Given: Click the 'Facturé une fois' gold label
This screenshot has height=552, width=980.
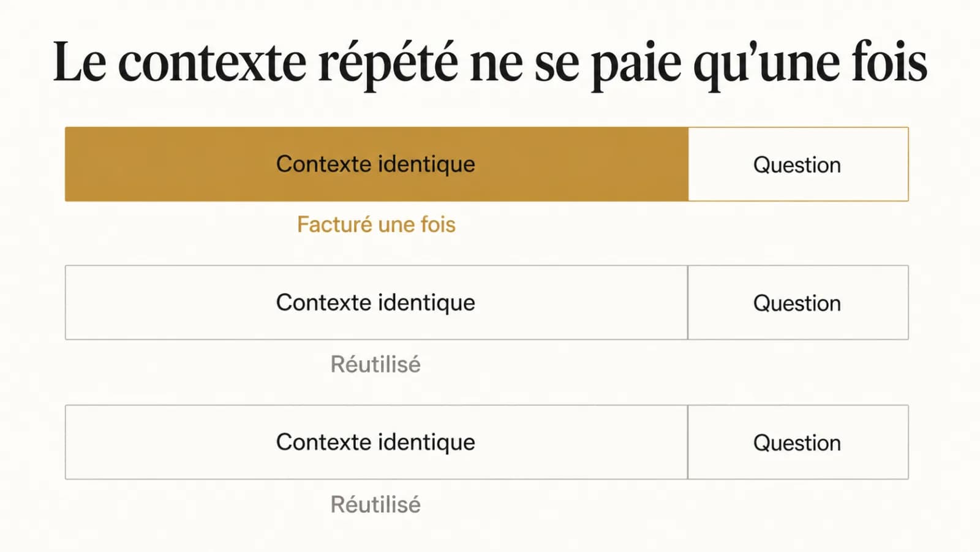Looking at the screenshot, I should [376, 224].
